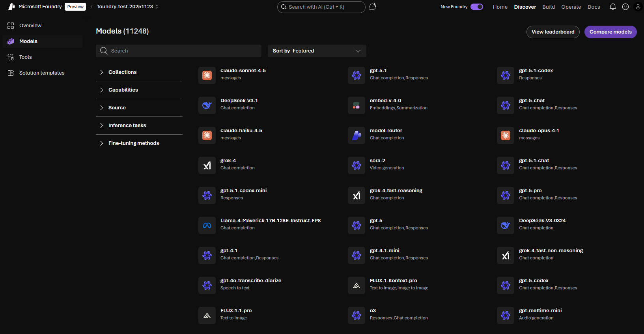
Task: Open the Sort by Featured dropdown
Action: tap(317, 51)
